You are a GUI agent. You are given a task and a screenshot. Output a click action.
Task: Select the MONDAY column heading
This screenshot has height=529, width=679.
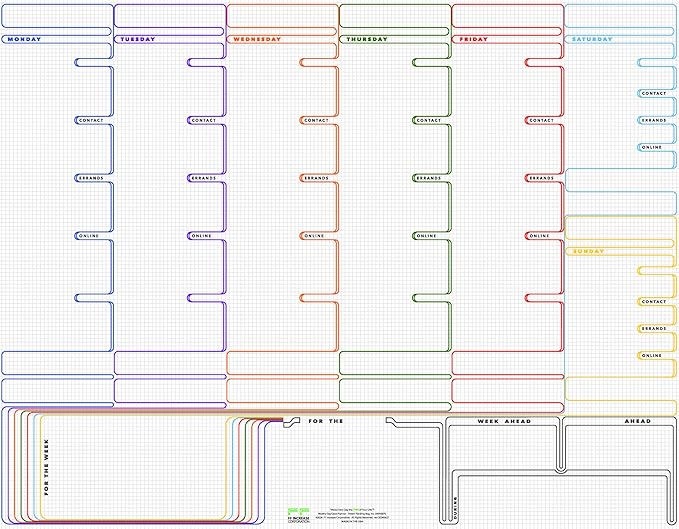click(x=24, y=39)
